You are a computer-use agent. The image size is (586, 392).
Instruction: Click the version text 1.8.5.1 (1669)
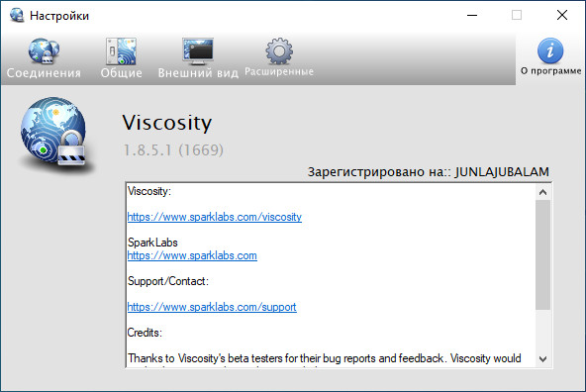coord(173,150)
